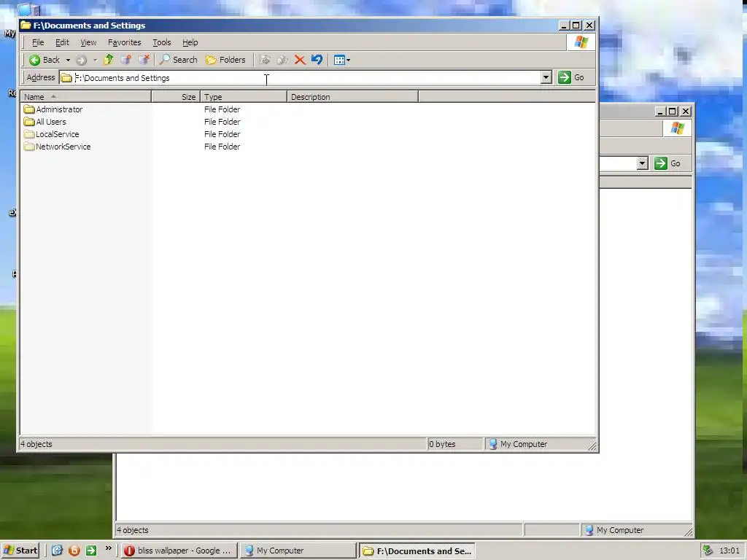Launch the orange quick launch icon
This screenshot has height=560, width=747.
click(74, 551)
